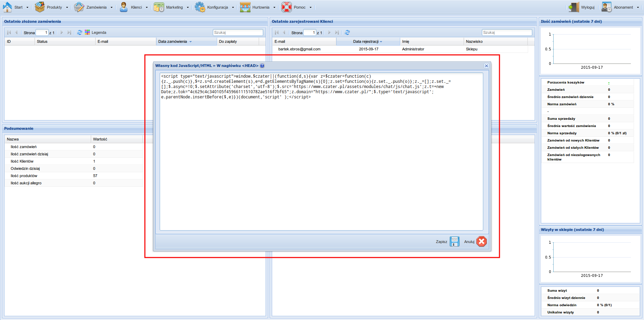Viewport: 644px width, 320px height.
Task: Close the JavaScript/HTML dialog
Action: (486, 66)
